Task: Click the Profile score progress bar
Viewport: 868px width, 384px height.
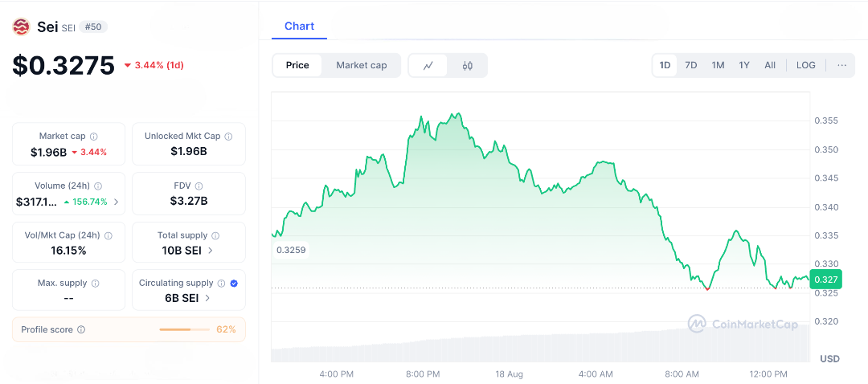Action: 184,330
